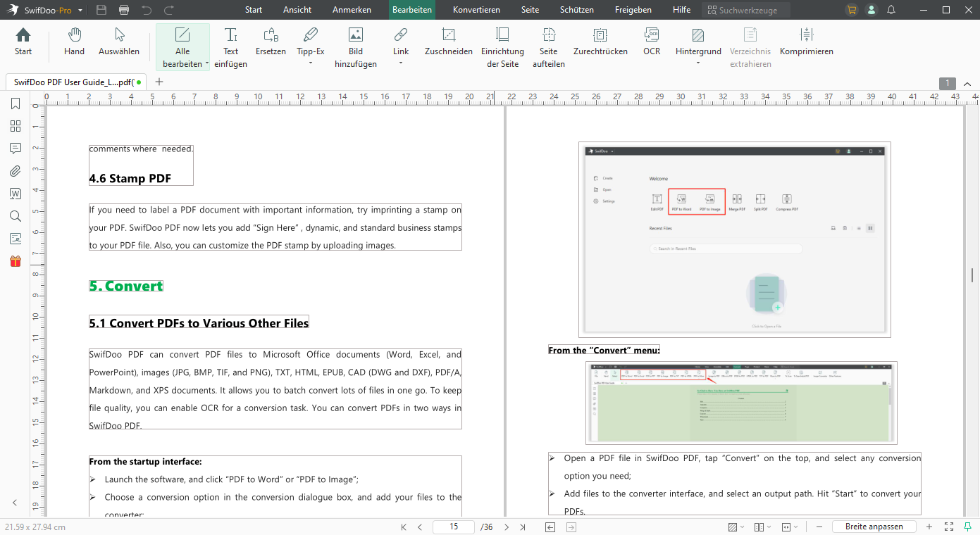
Task: Switch to the Ansicht tab
Action: (297, 10)
